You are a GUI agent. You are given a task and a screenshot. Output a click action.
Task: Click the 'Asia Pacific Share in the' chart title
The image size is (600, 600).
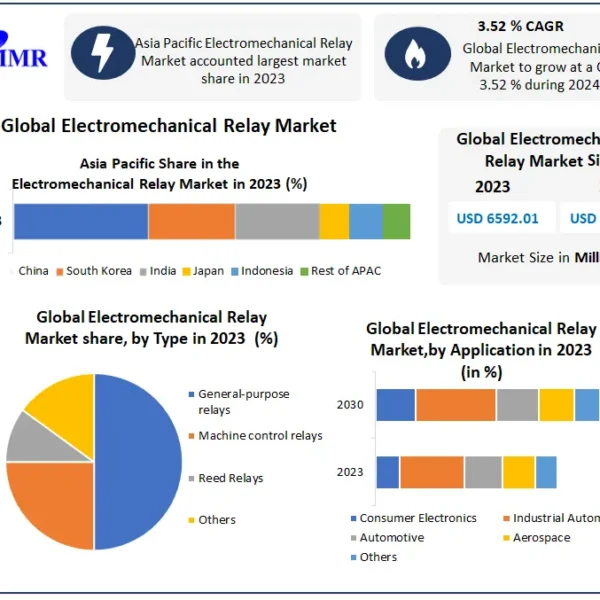pyautogui.click(x=160, y=164)
